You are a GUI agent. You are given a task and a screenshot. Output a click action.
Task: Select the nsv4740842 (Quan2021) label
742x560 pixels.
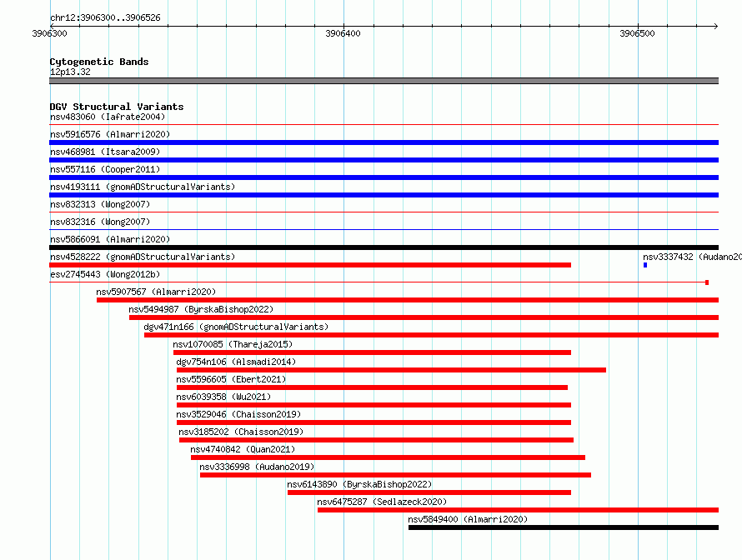243,449
